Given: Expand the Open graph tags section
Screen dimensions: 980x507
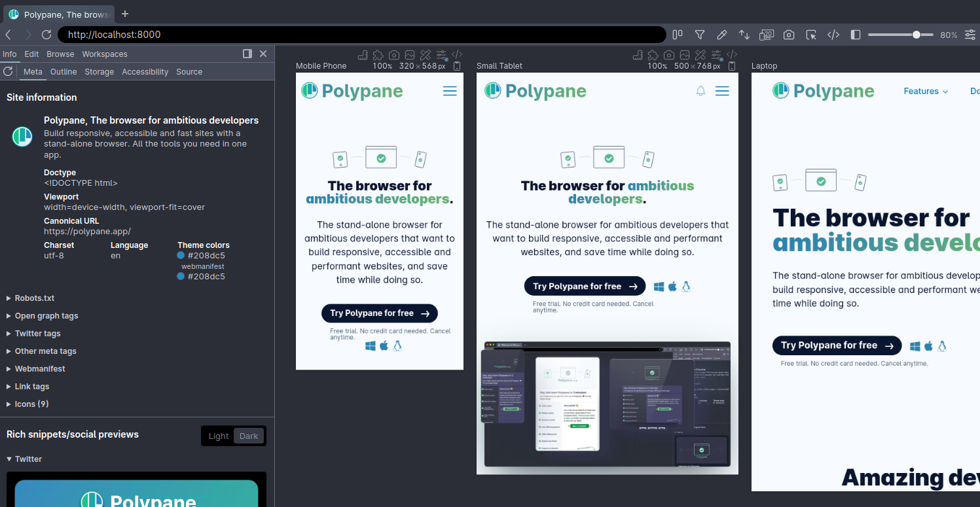Looking at the screenshot, I should point(43,316).
